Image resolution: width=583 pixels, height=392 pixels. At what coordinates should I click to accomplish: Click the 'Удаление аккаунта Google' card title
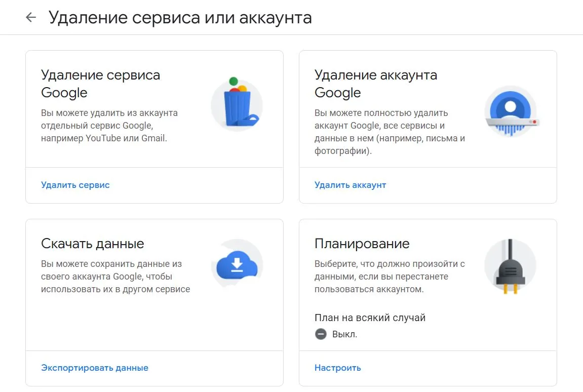[375, 84]
